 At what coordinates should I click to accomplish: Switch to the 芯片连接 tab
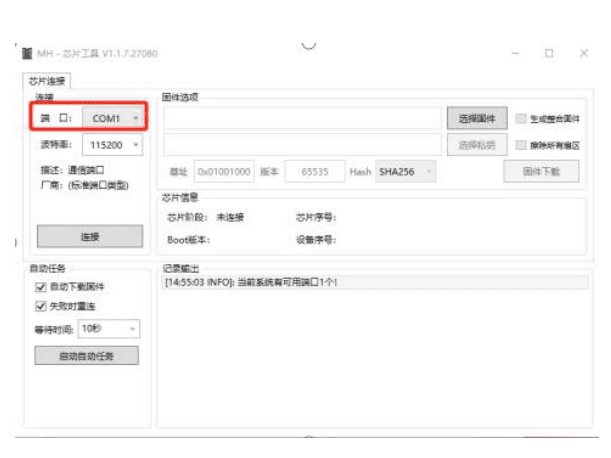coord(47,81)
